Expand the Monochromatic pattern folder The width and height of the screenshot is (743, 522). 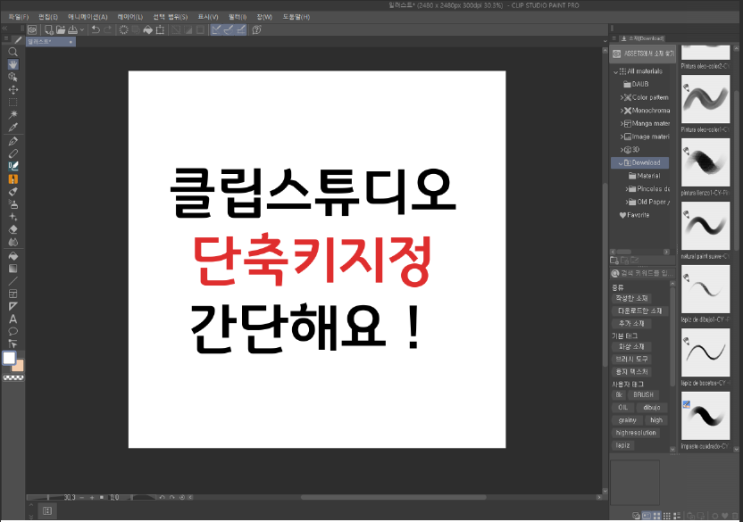click(622, 110)
